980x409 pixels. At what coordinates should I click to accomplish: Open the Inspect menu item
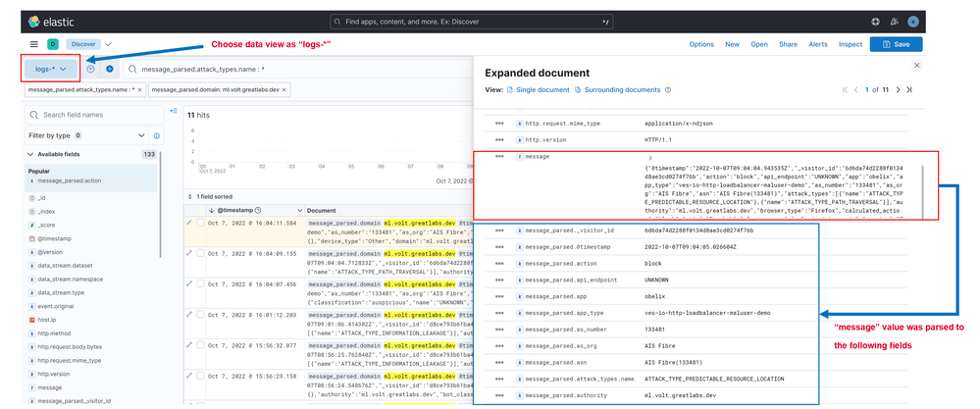850,44
